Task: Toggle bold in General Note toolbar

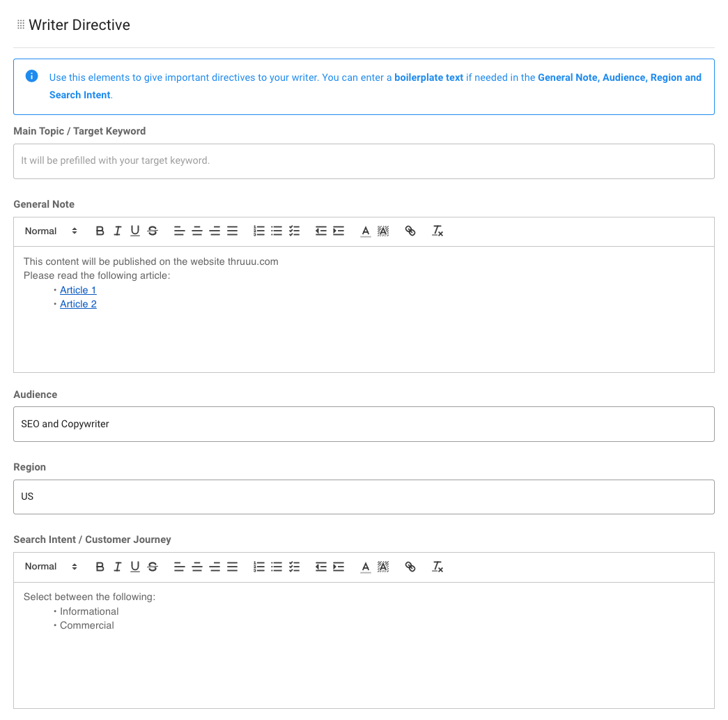Action: pos(100,231)
